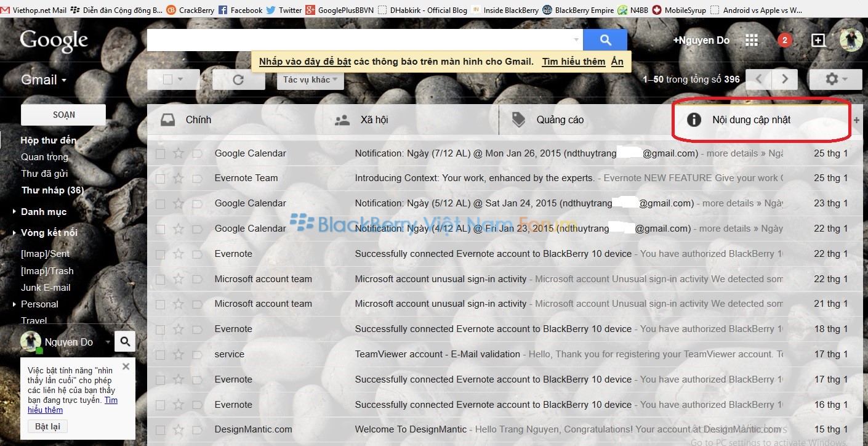
Task: Expand the 'Danh mục' label group
Action: coord(15,212)
